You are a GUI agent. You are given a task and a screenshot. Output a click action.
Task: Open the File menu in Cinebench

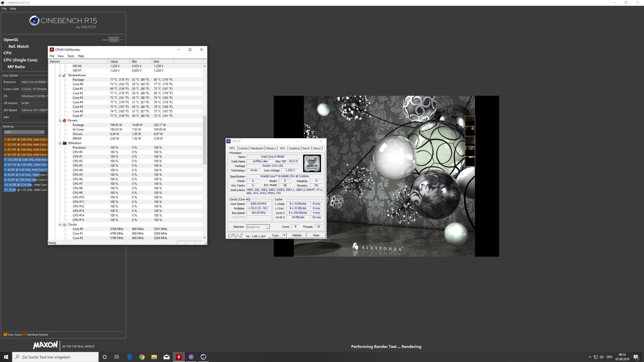[4, 8]
